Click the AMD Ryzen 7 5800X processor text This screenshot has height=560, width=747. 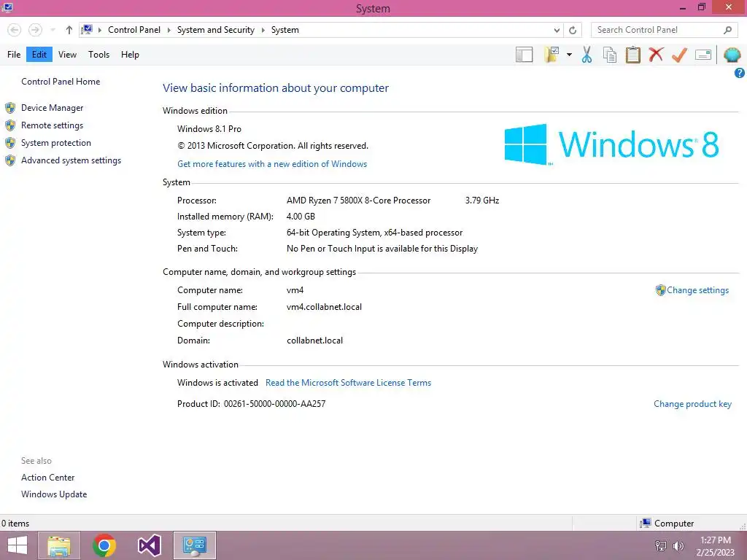[x=358, y=201]
